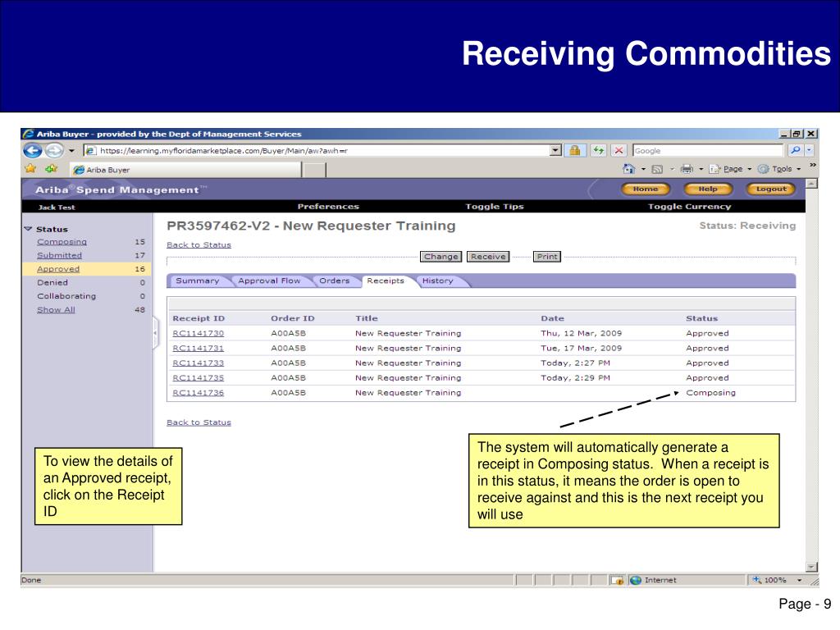This screenshot has height=630, width=840.
Task: Click the scrollbar up arrow
Action: (x=811, y=184)
